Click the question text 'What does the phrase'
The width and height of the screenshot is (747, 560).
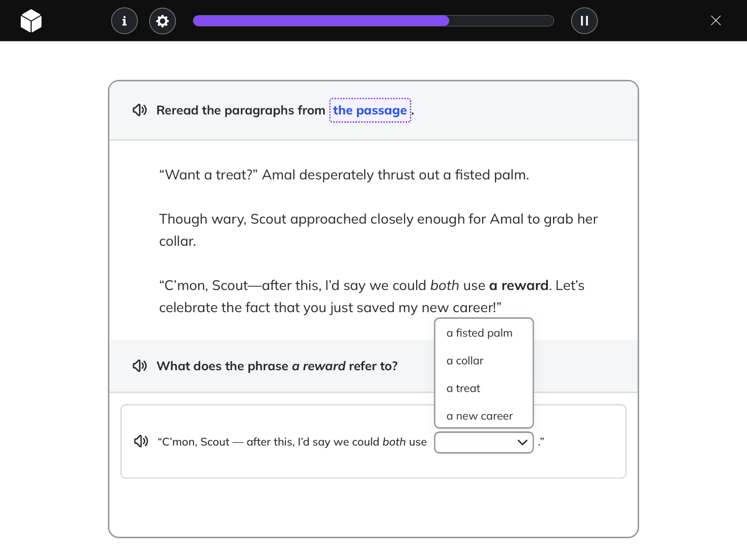(222, 366)
